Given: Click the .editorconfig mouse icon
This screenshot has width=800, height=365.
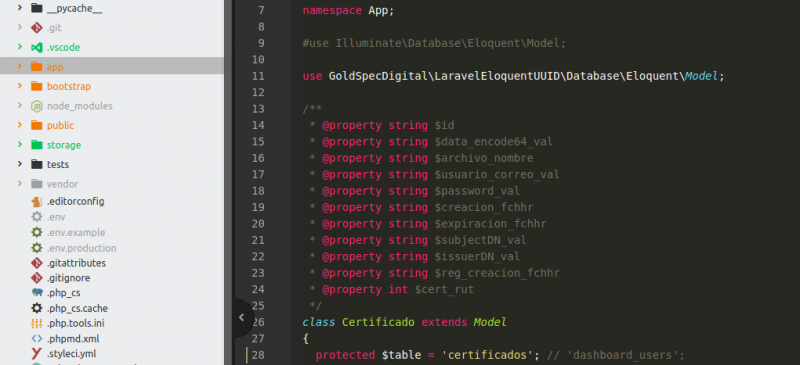Looking at the screenshot, I should pos(36,201).
